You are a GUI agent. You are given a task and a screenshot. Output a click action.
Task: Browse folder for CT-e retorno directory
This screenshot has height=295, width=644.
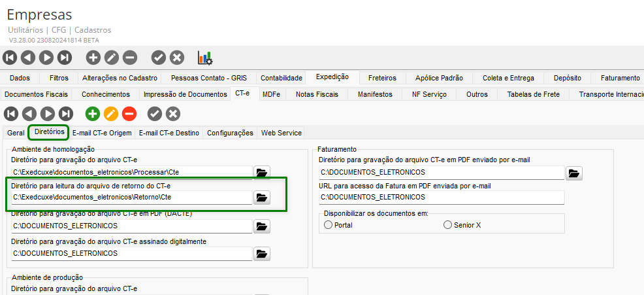click(x=261, y=197)
